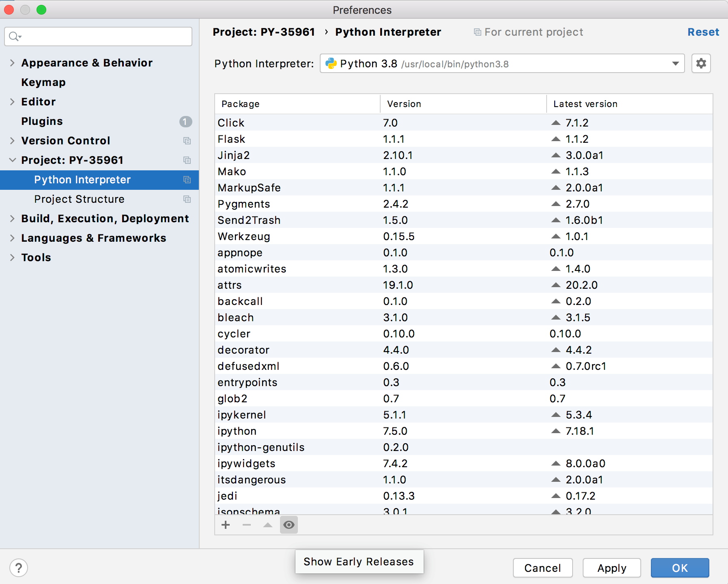
Task: Expand the Editor section
Action: (x=12, y=101)
